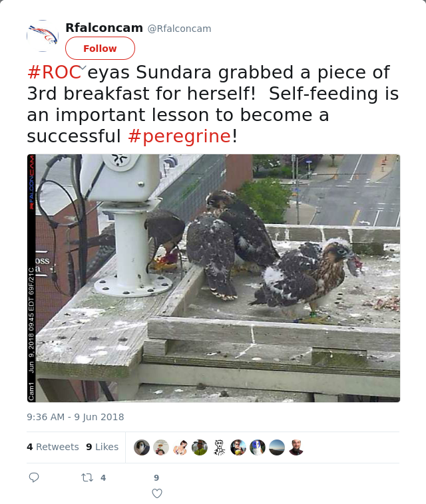The image size is (426, 504).
Task: Open the Rfalconcam profile avatar logo
Action: click(x=43, y=36)
